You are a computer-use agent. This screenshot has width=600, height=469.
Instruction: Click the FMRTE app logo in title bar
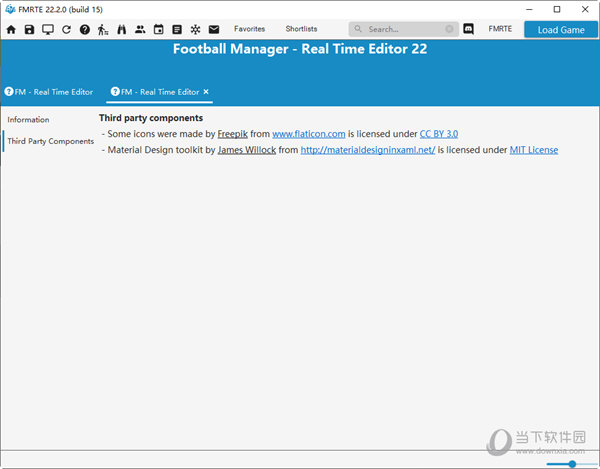pyautogui.click(x=10, y=9)
